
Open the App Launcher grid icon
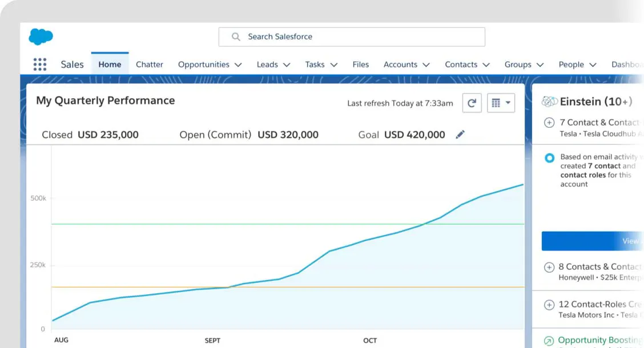tap(39, 64)
